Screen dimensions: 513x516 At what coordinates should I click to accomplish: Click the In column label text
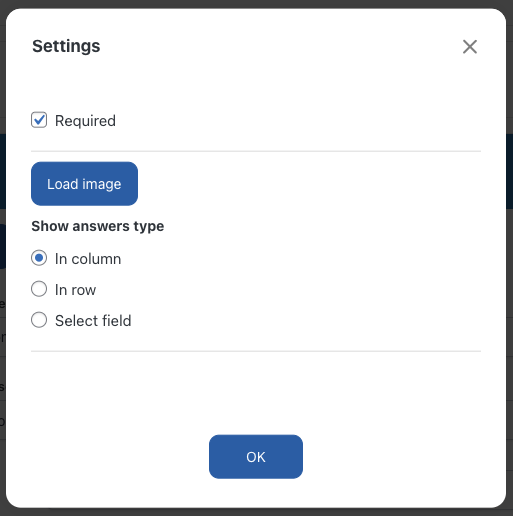[x=88, y=259]
